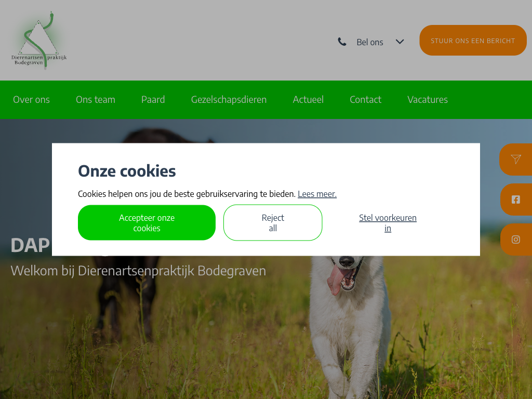
Task: Open the Instagram side icon
Action: coord(516,240)
